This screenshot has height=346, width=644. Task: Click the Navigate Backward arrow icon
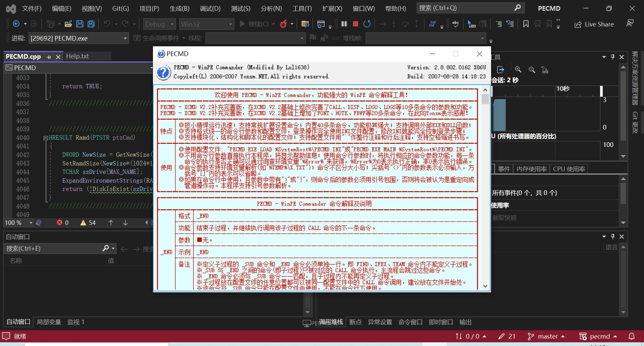point(16,24)
